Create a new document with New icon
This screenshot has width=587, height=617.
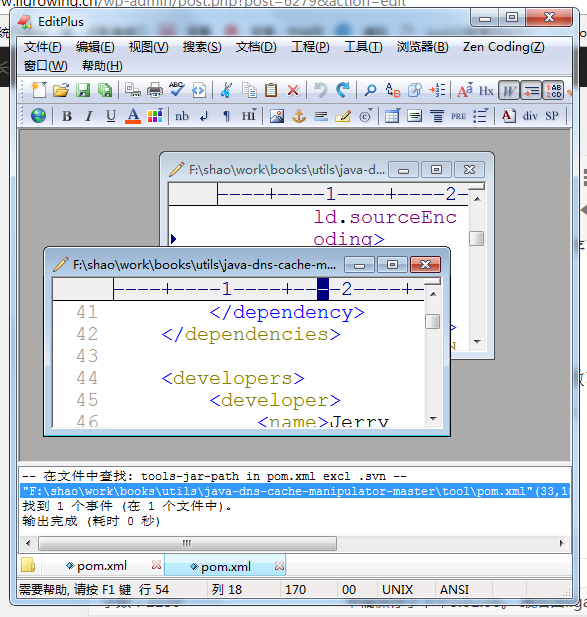(39, 90)
